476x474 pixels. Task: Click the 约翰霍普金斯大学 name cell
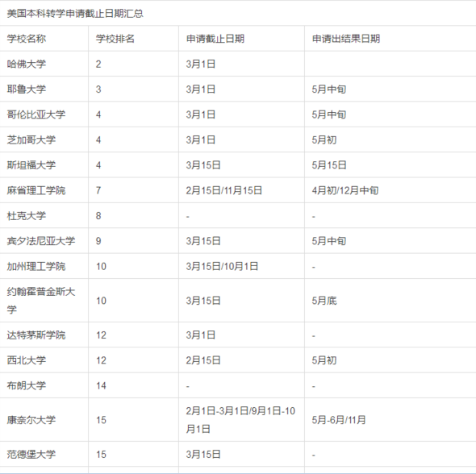coord(41,300)
